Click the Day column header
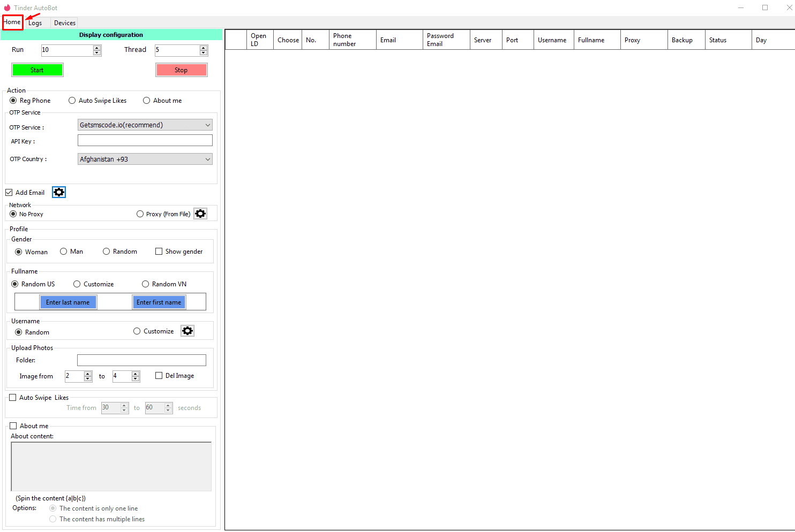 point(774,40)
